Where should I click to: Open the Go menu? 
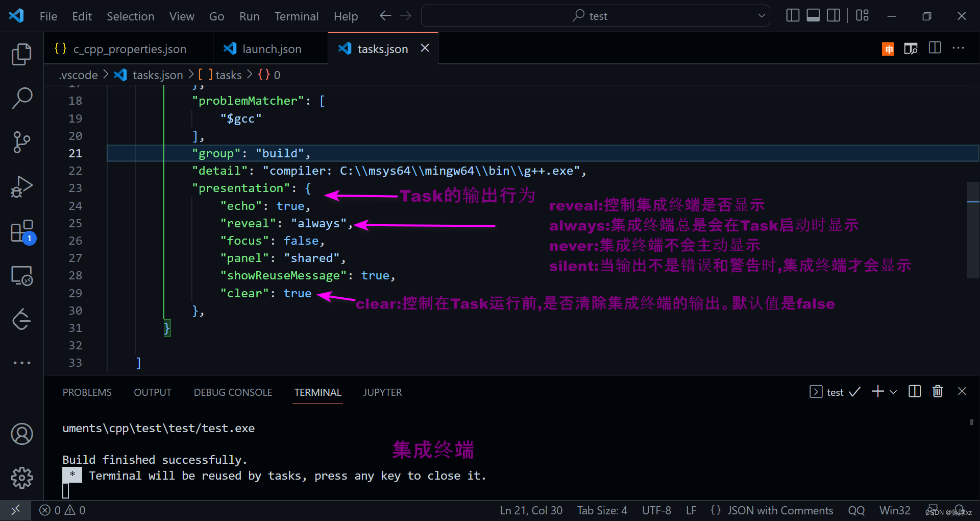tap(216, 16)
